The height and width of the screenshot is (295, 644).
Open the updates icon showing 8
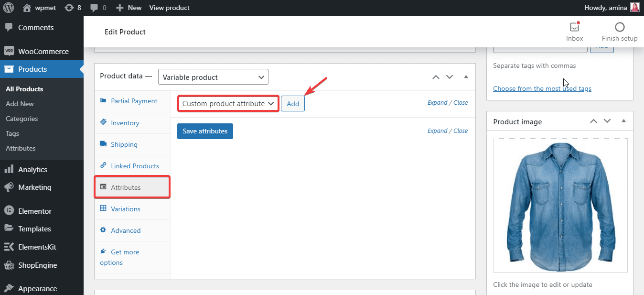73,8
